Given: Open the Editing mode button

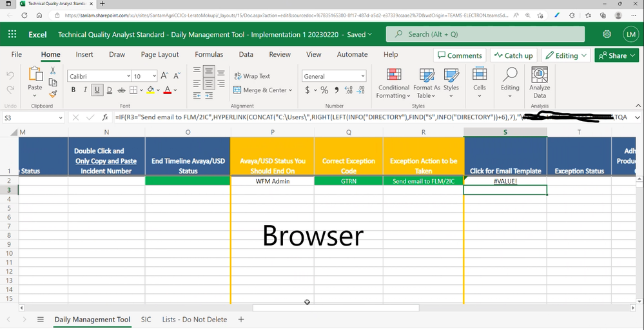Looking at the screenshot, I should coord(565,55).
